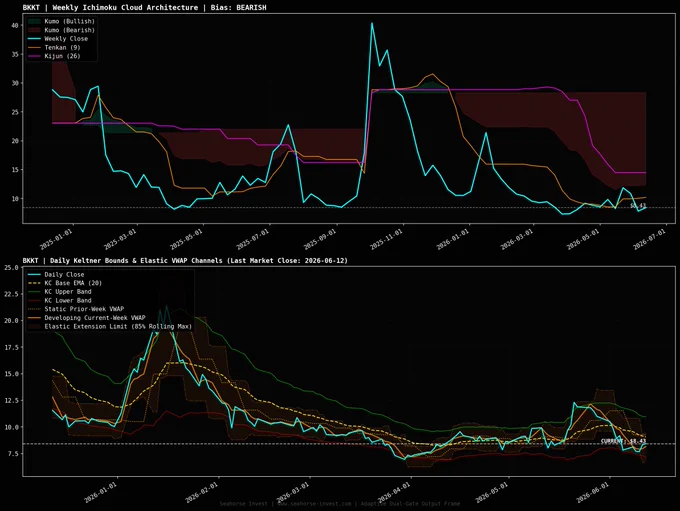Viewport: 680px width, 511px height.
Task: Click the 2025-03-01 date on weekly x-axis
Action: (x=120, y=239)
